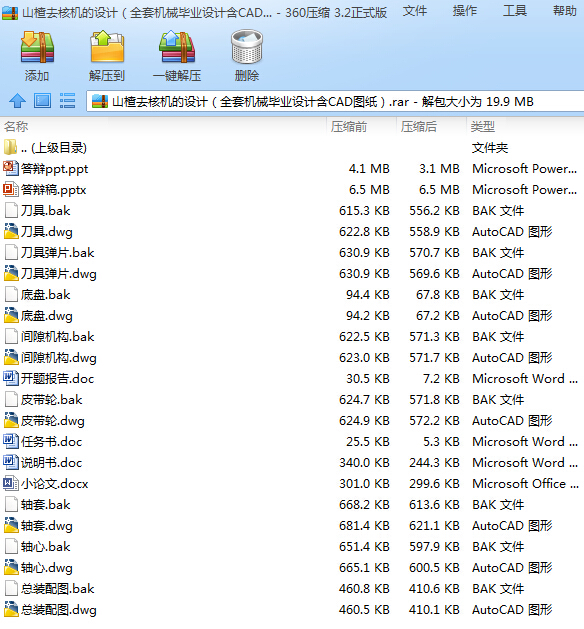Select the 间隙机构.bak file name
584x629 pixels.
[x=58, y=337]
